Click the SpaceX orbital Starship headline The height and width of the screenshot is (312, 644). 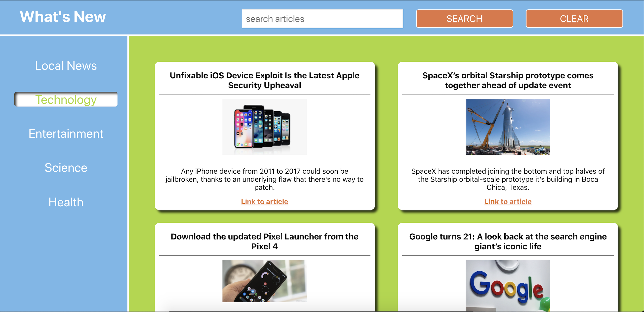point(508,80)
